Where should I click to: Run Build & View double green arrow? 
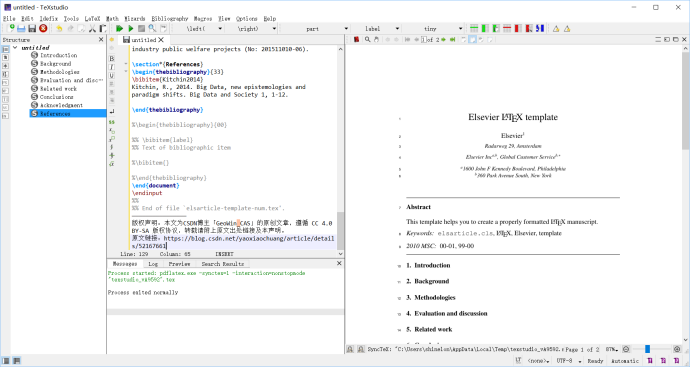click(x=119, y=29)
